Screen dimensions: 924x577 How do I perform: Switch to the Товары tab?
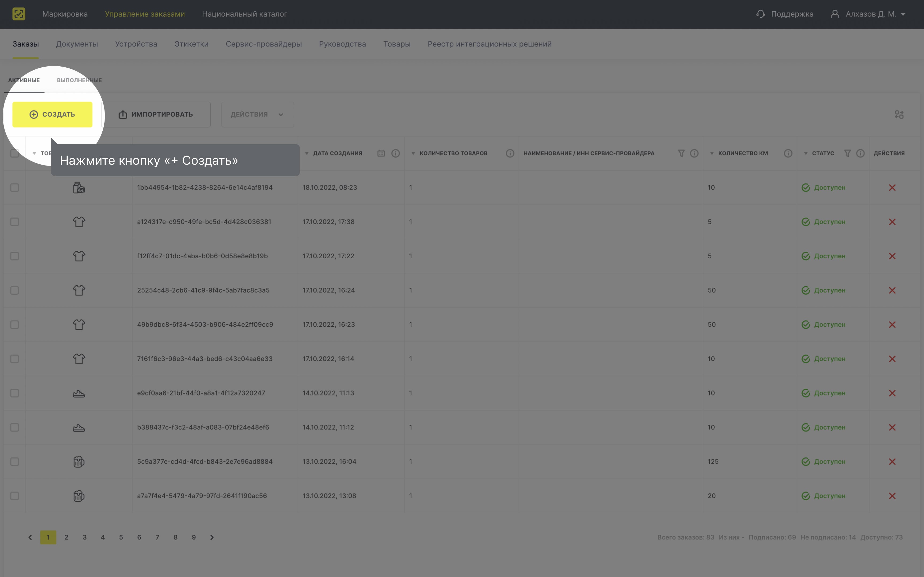click(x=397, y=44)
